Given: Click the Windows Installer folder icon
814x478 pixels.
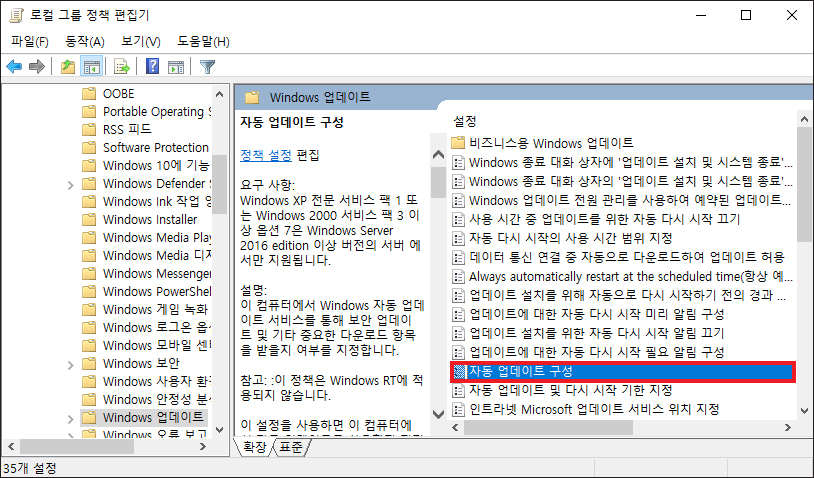Looking at the screenshot, I should point(89,220).
